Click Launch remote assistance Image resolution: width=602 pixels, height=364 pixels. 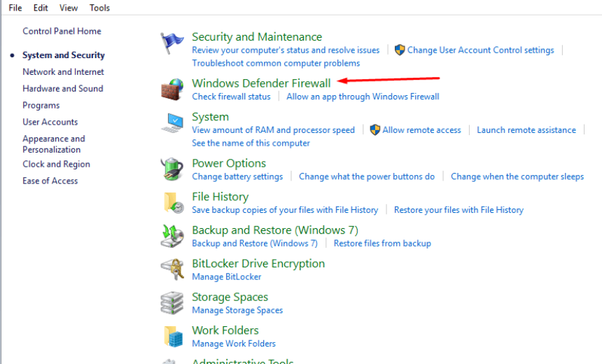tap(526, 130)
